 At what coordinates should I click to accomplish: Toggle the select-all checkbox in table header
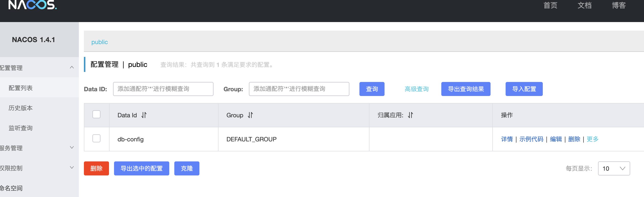(x=96, y=115)
